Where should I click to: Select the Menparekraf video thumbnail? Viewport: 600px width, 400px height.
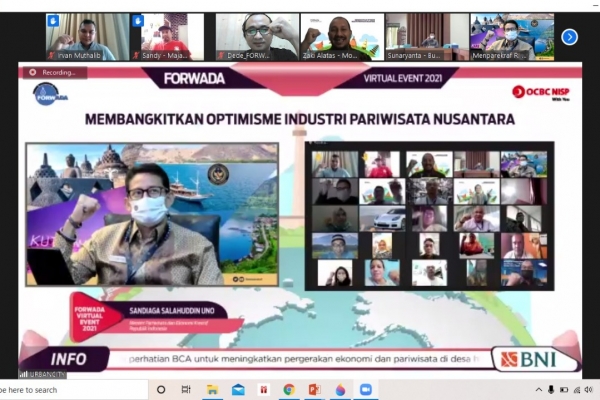[512, 37]
